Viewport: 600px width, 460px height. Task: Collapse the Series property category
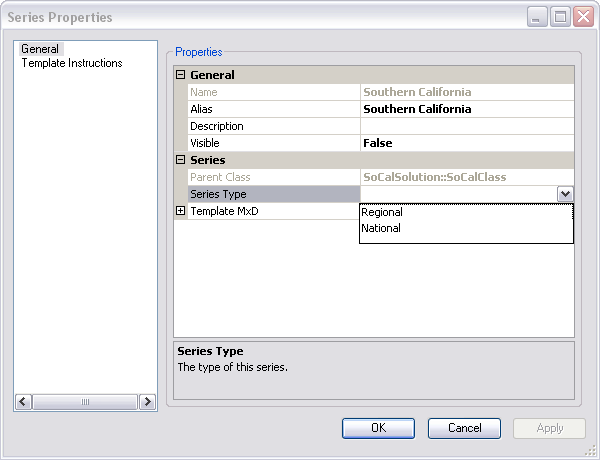click(x=181, y=160)
